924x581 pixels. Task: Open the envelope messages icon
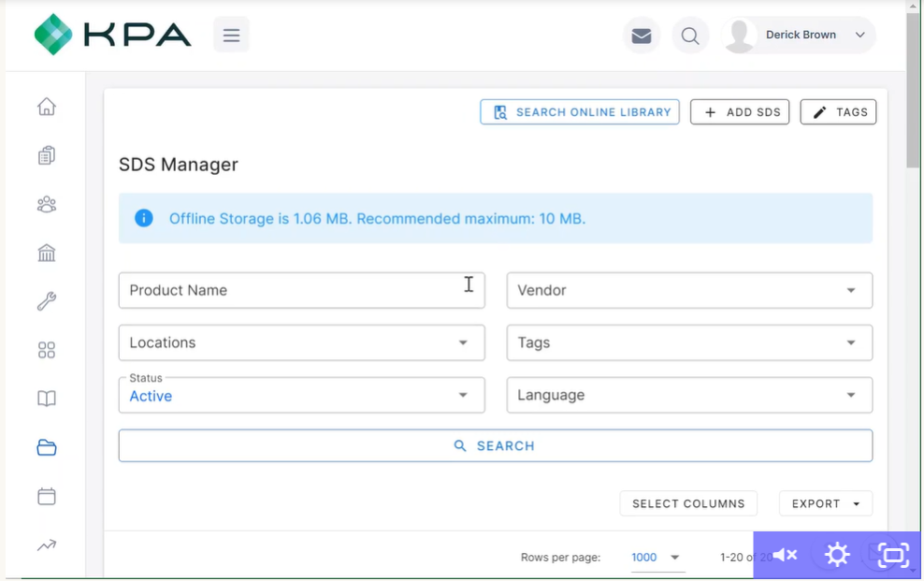(x=642, y=35)
